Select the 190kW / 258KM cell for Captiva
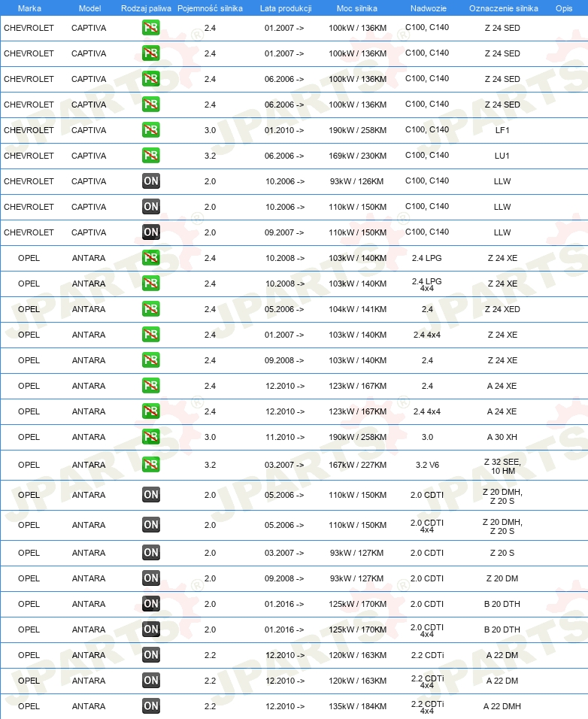The image size is (588, 719). (357, 130)
